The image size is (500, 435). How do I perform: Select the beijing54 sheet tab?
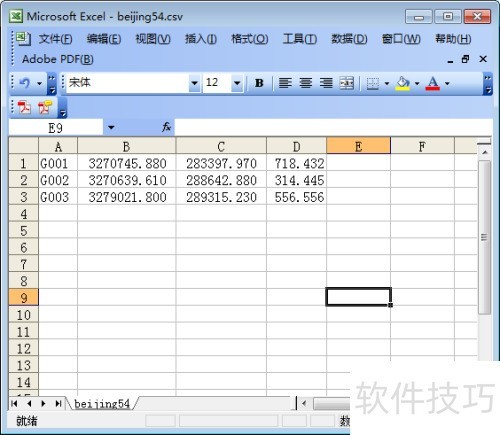pyautogui.click(x=102, y=404)
